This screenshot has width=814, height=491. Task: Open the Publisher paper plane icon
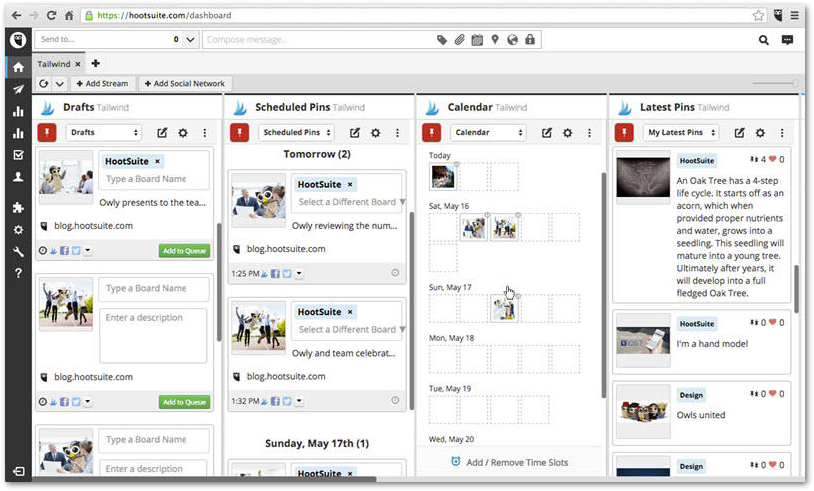pos(18,89)
